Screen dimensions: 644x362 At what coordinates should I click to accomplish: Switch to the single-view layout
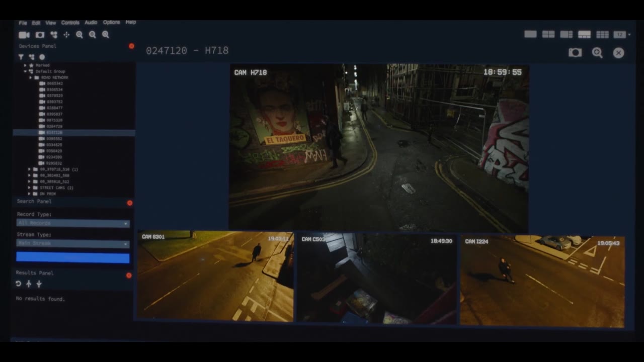(530, 34)
